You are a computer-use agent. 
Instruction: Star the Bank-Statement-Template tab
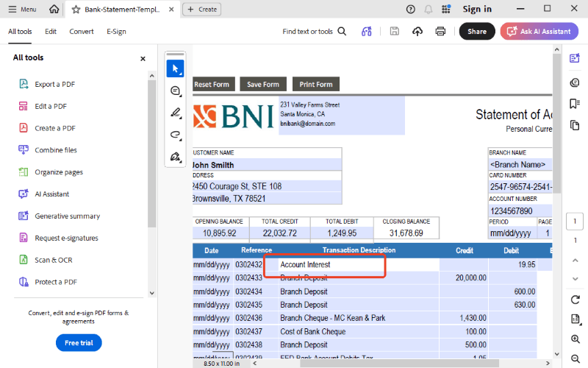coord(76,10)
